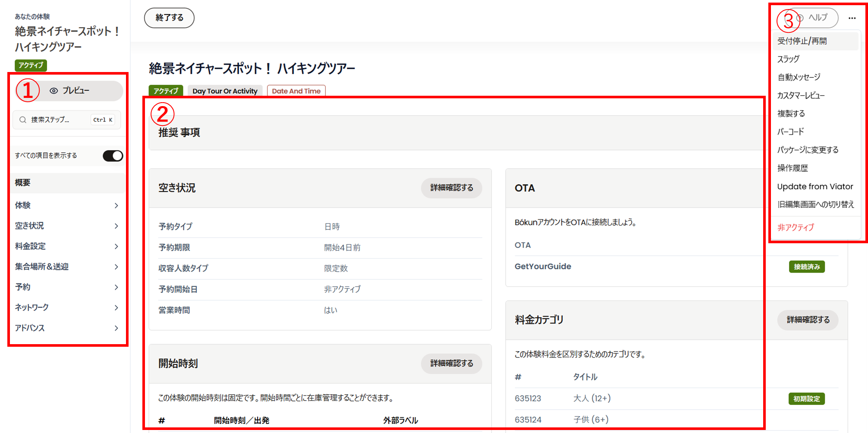The image size is (868, 433).
Task: Click the search magnifier icon in sidebar
Action: click(x=23, y=120)
